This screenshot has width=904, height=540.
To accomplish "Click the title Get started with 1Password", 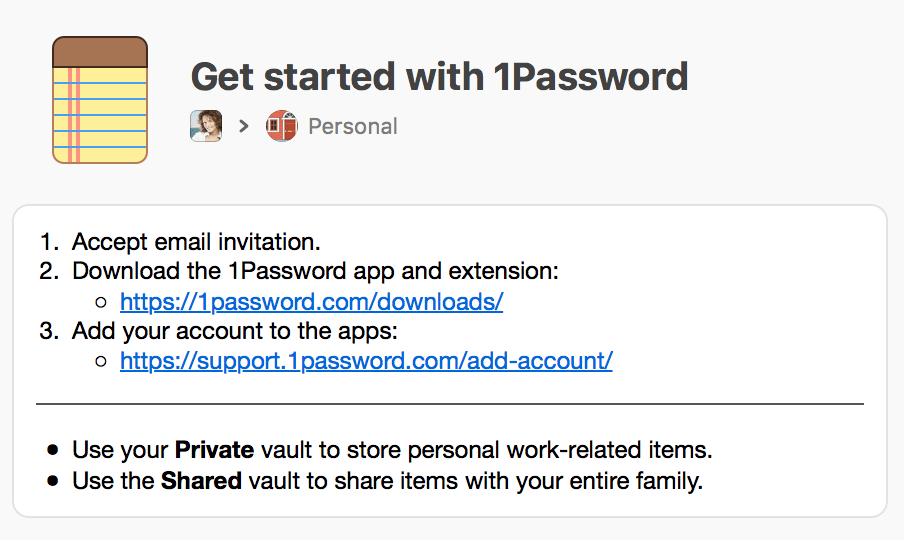I will (x=439, y=77).
